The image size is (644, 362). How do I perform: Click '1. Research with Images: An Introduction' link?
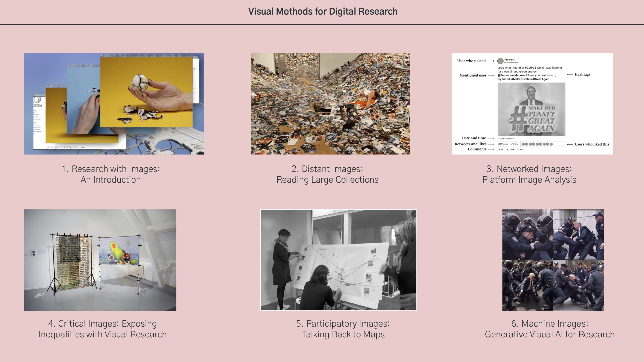tap(111, 174)
